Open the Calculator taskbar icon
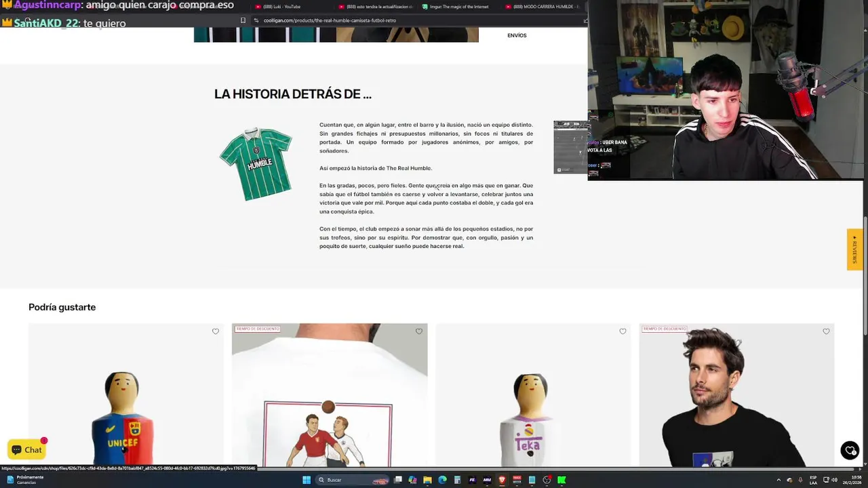868x488 pixels. 457,480
